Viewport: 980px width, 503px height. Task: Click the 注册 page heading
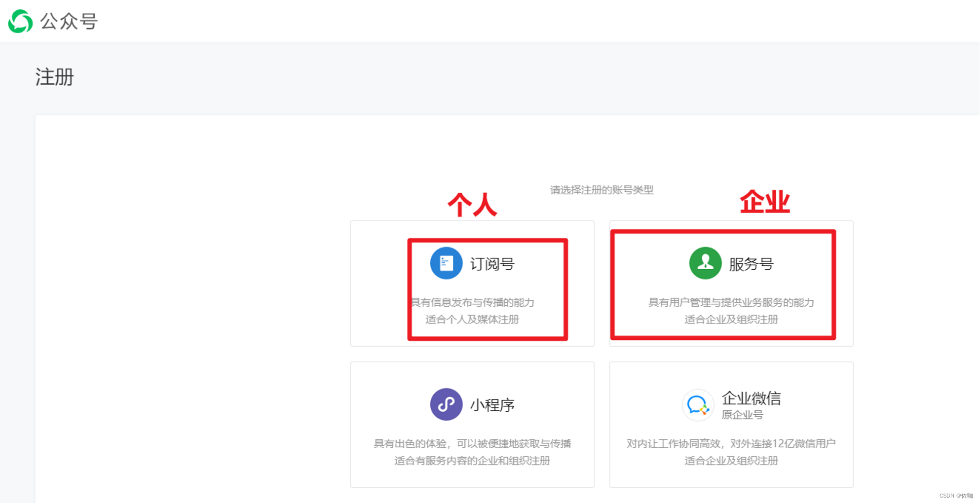pos(54,77)
